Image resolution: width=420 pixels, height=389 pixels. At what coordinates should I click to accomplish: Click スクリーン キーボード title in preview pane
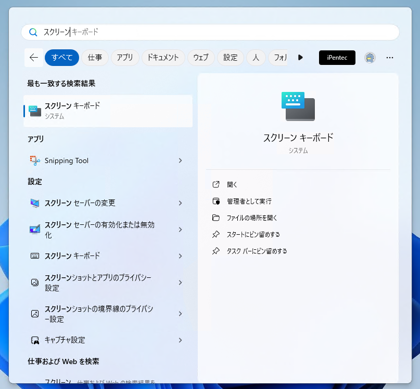298,138
